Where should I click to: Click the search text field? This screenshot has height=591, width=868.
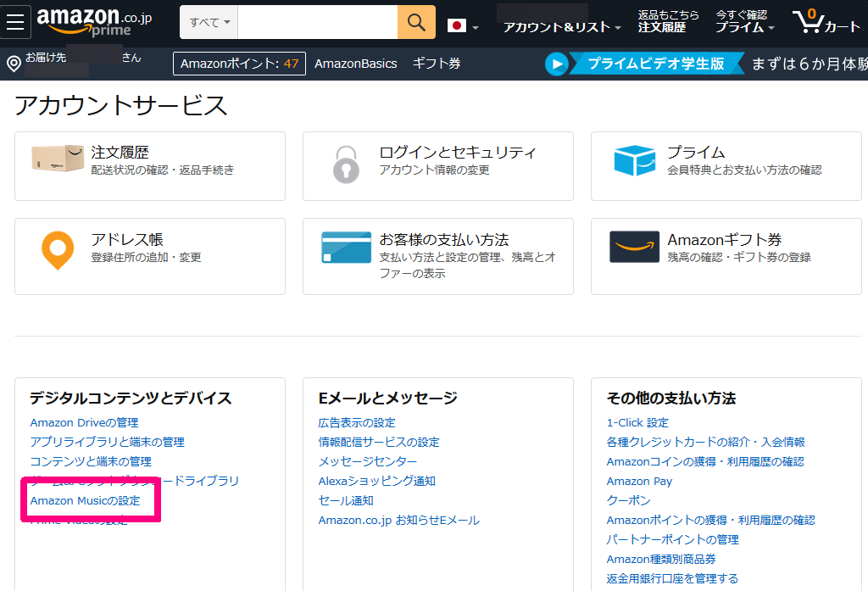pos(318,22)
